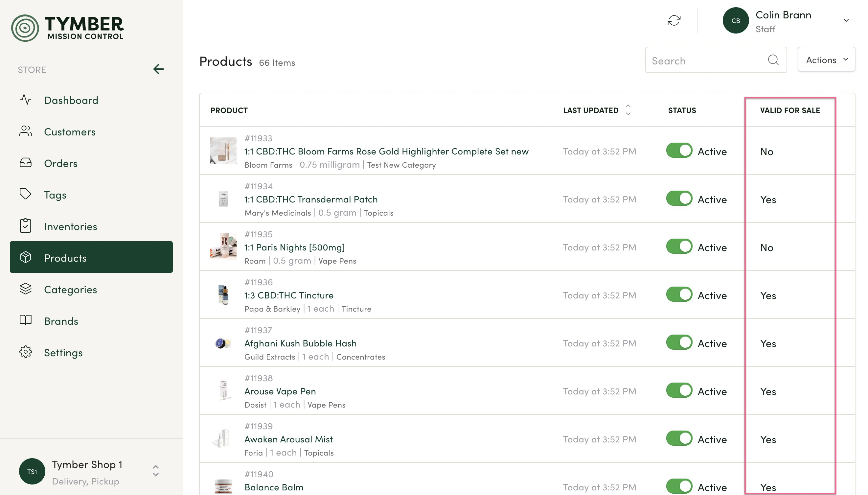The height and width of the screenshot is (495, 868).
Task: Open the Afghani Kush Bubble Hash product
Action: tap(300, 343)
